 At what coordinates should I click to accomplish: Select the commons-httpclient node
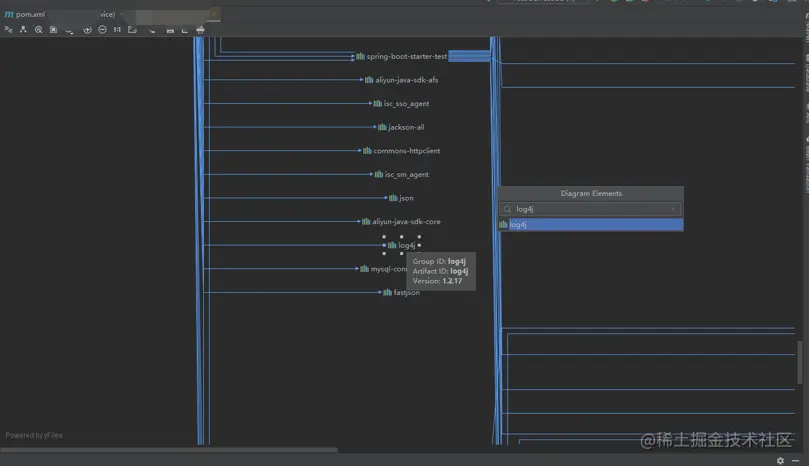click(401, 151)
